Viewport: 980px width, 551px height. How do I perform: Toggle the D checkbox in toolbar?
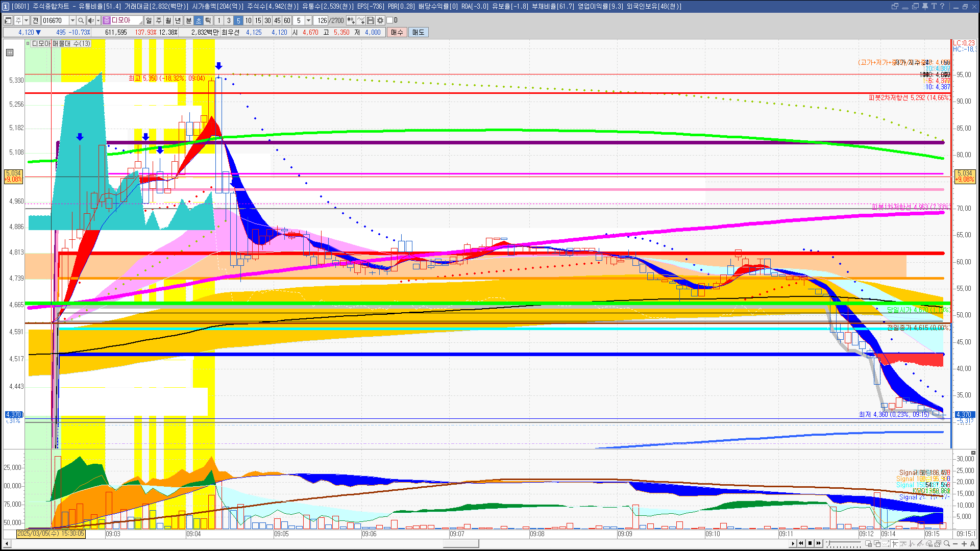click(390, 20)
